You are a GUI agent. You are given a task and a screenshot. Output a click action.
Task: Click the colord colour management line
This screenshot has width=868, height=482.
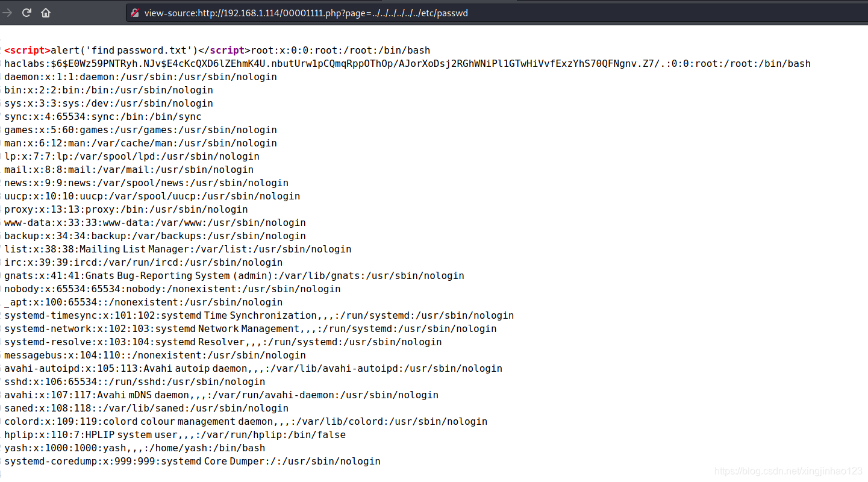pyautogui.click(x=246, y=422)
